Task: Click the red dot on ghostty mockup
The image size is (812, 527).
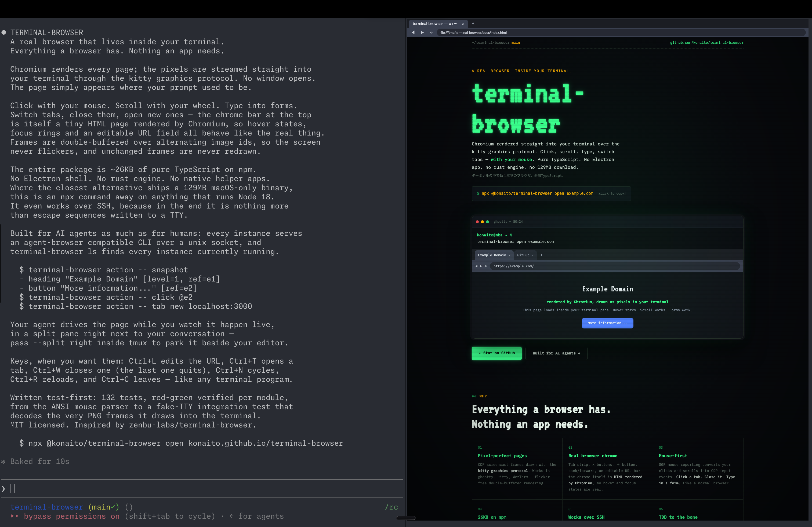Action: [x=477, y=222]
